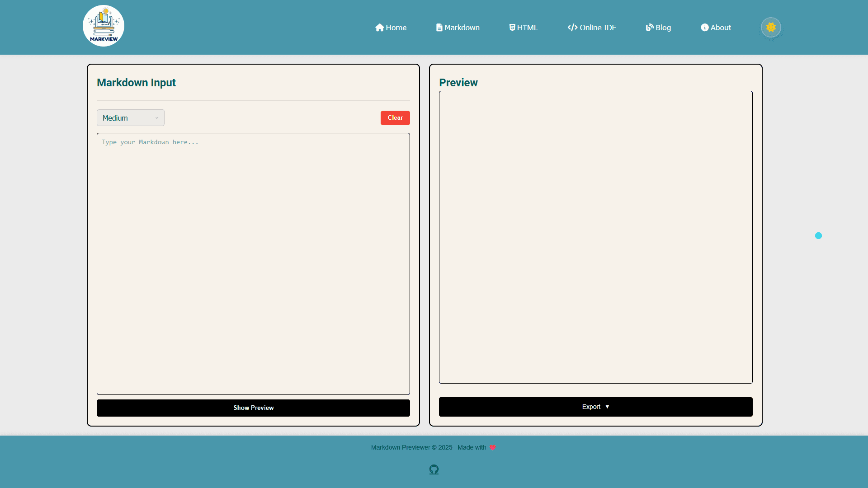This screenshot has height=488, width=868.
Task: Click the Blog icon
Action: tap(650, 28)
